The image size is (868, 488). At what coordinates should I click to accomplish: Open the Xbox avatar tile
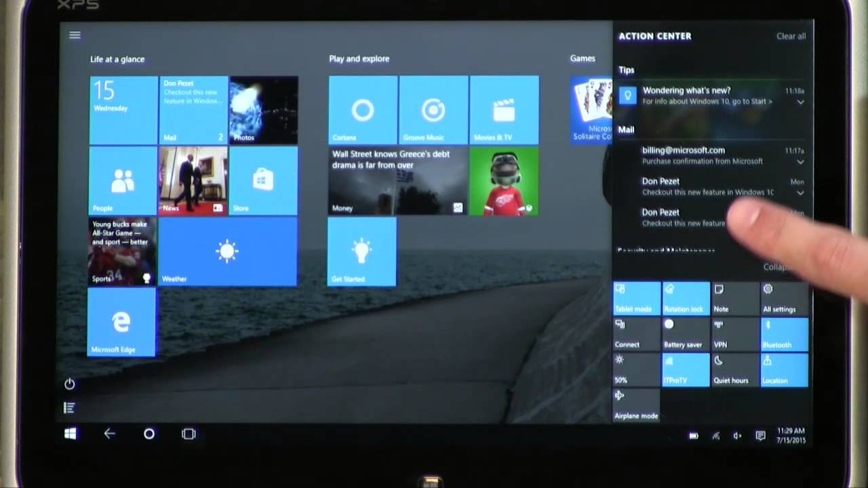[504, 181]
